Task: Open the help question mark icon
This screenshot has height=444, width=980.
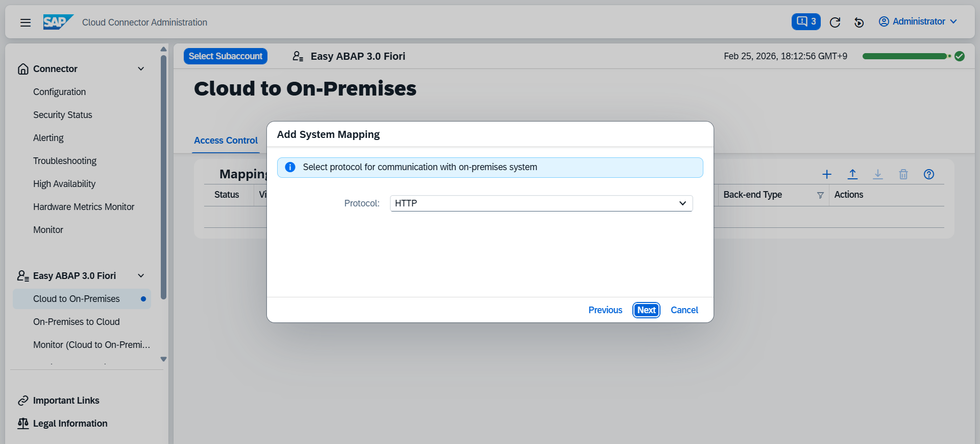Action: tap(929, 174)
